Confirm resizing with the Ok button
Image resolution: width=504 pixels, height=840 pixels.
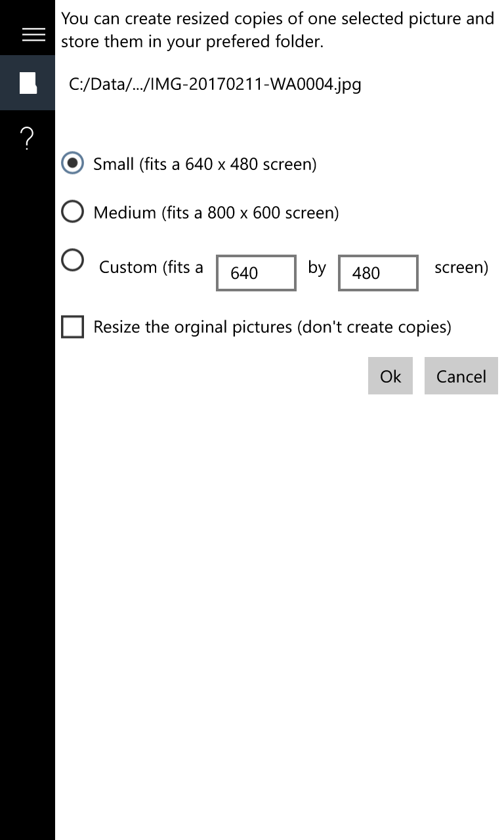click(390, 376)
